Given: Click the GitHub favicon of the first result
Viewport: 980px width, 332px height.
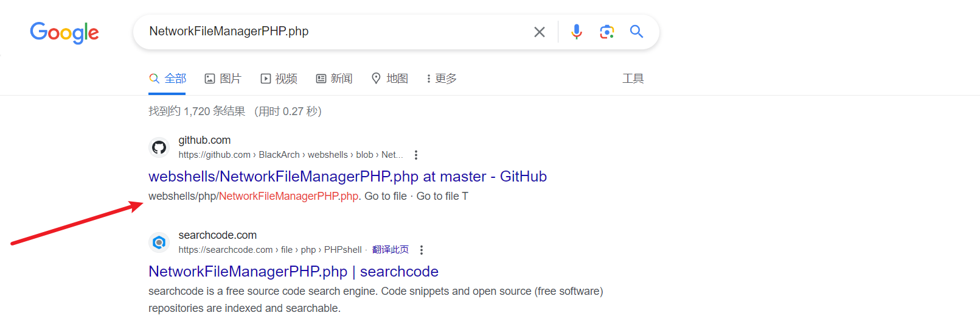Looking at the screenshot, I should (x=159, y=147).
